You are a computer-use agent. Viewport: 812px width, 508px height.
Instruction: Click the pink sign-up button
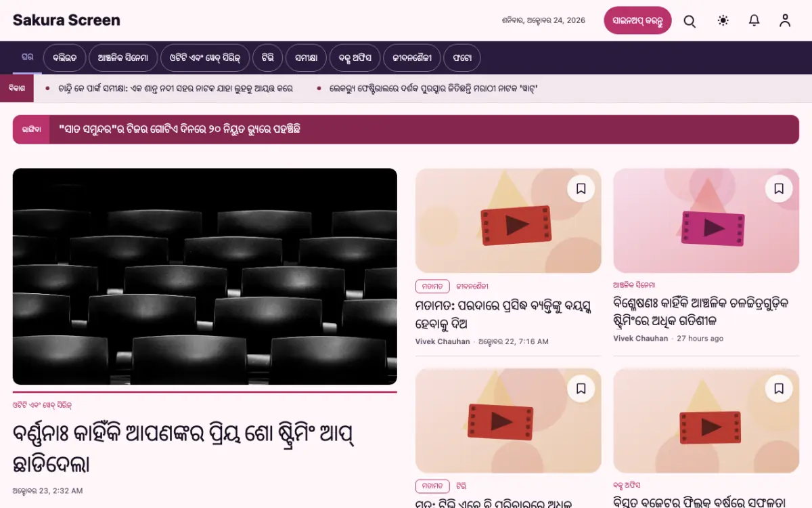(637, 20)
